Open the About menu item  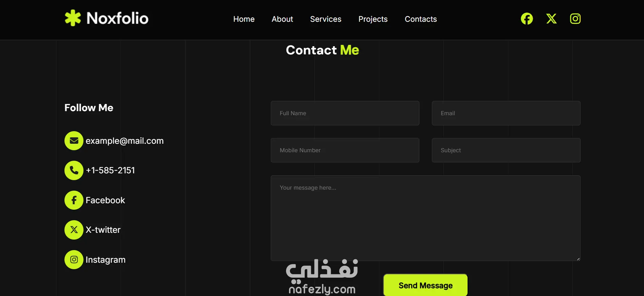(x=282, y=19)
